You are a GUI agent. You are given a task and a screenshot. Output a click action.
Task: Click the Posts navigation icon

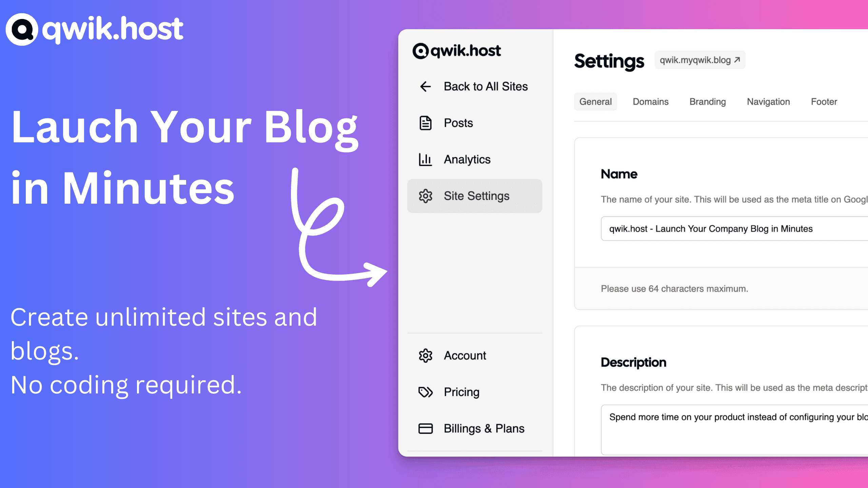(425, 122)
